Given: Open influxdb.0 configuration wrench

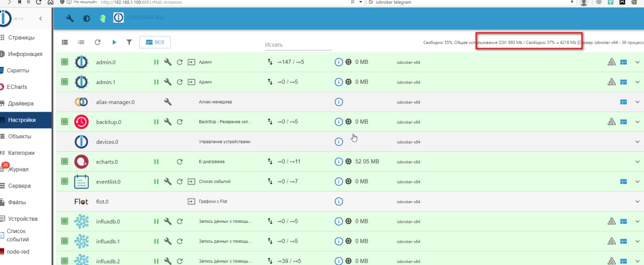Looking at the screenshot, I should click(168, 221).
